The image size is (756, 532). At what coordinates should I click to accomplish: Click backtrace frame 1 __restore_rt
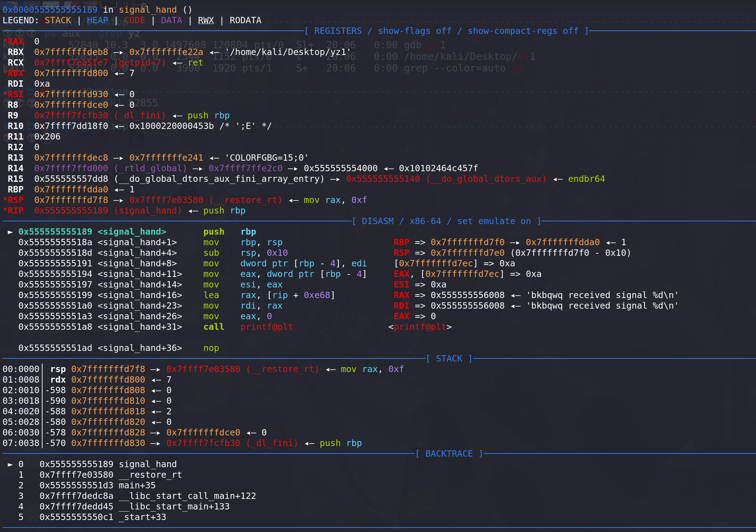point(100,475)
